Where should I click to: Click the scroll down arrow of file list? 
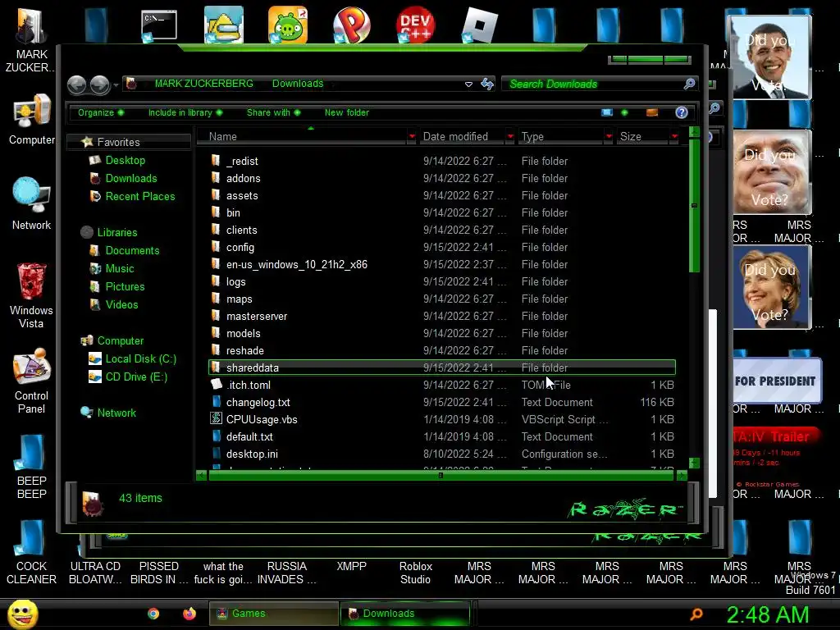(694, 463)
